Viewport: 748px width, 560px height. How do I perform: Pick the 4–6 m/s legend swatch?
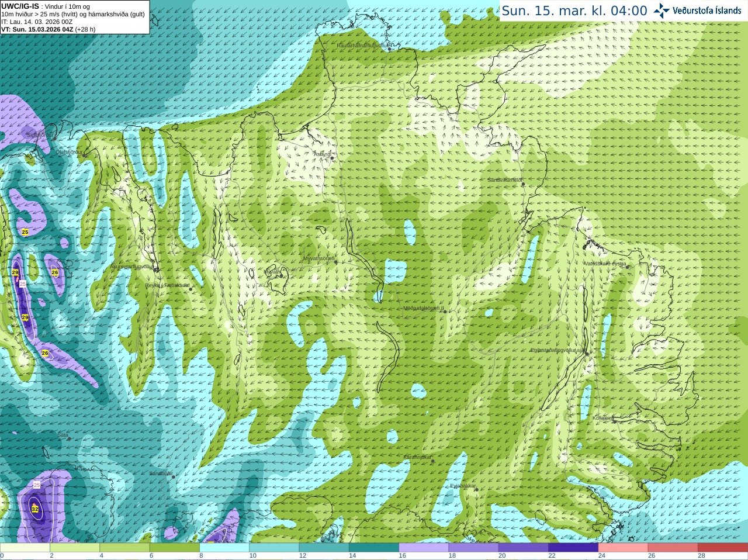pyautogui.click(x=124, y=548)
